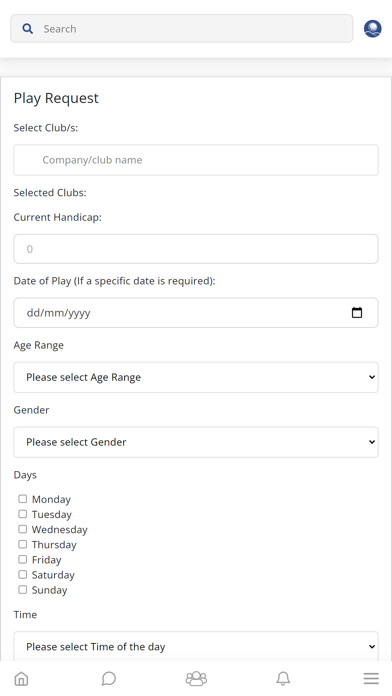Image resolution: width=392 pixels, height=696 pixels.
Task: Check the Monday checkbox
Action: pos(23,499)
